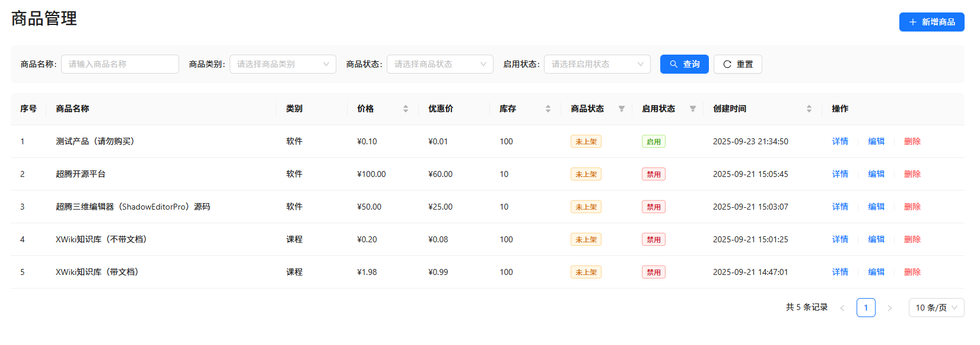Focus the 商品名称 input field
Viewport: 980px width, 345px height.
pyautogui.click(x=120, y=64)
